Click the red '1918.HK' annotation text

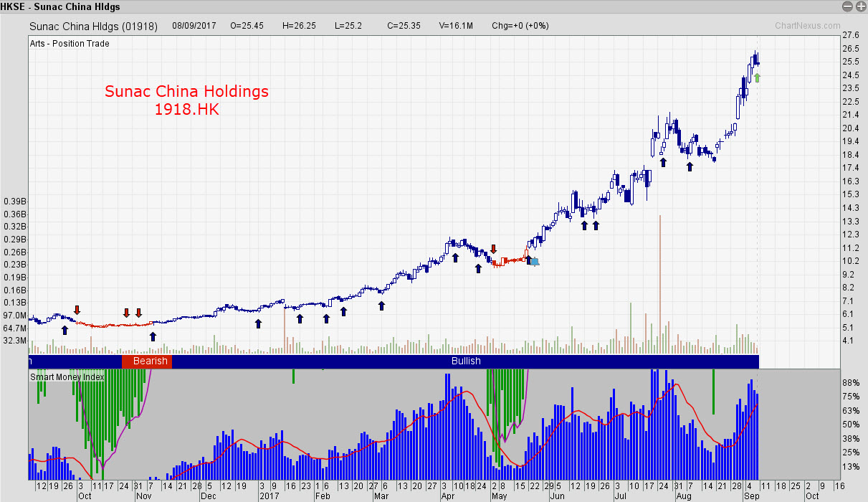(186, 110)
